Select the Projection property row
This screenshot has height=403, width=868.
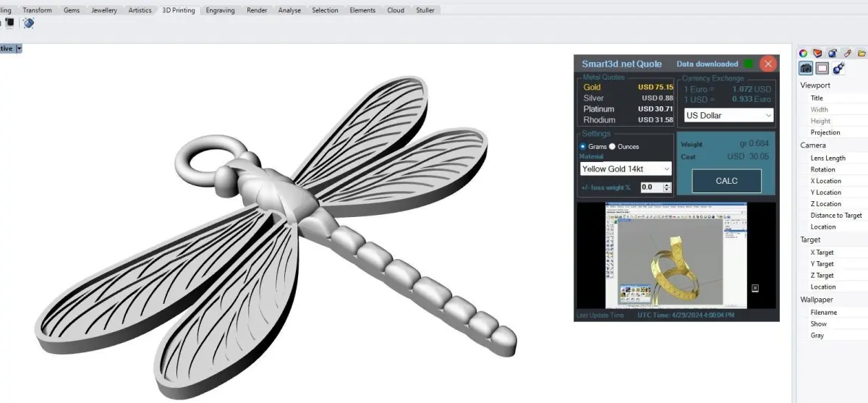click(833, 132)
